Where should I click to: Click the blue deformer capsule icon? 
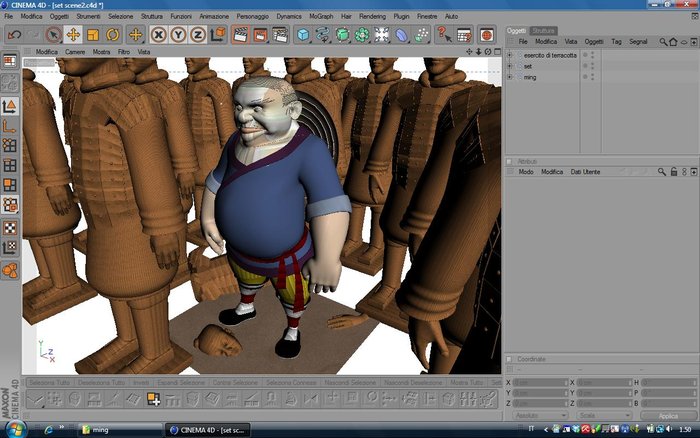pos(401,35)
